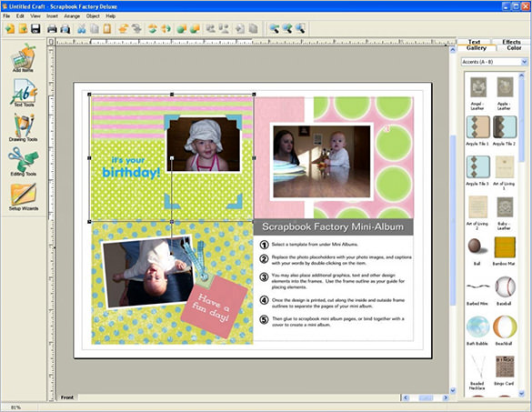
Task: Click the ruler origin corner box
Action: pos(51,42)
